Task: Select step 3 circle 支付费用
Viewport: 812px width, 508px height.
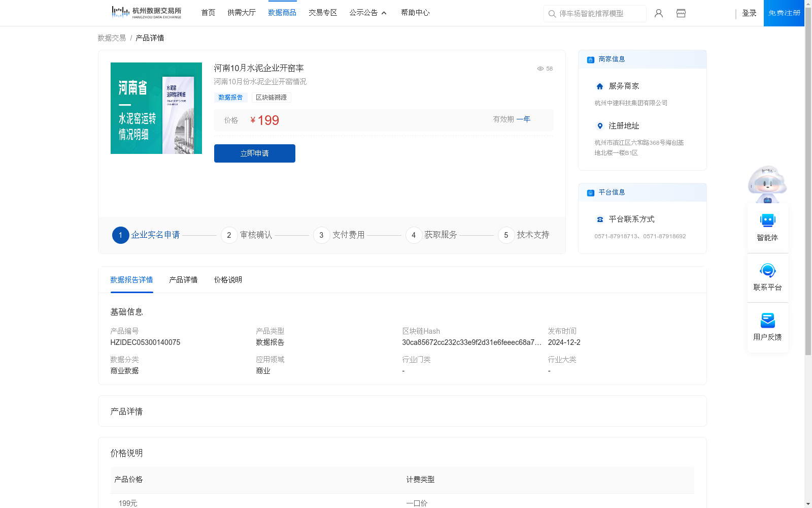Action: click(321, 235)
